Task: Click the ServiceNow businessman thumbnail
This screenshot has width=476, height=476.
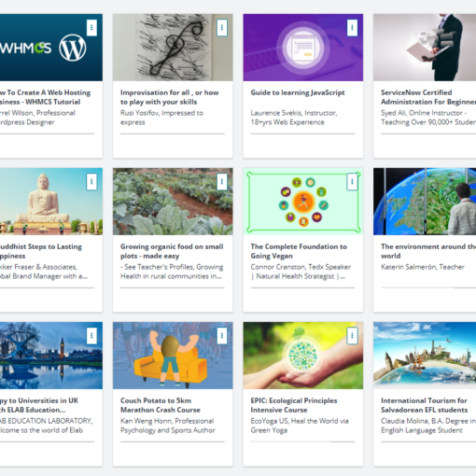Action: [425, 48]
